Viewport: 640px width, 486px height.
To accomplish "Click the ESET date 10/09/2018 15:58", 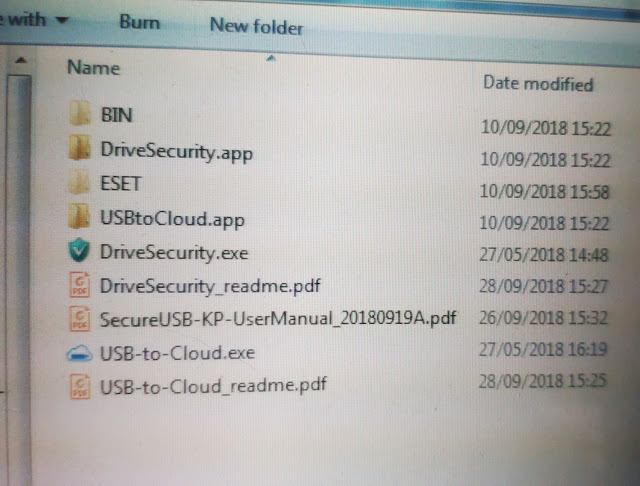I will tap(544, 192).
